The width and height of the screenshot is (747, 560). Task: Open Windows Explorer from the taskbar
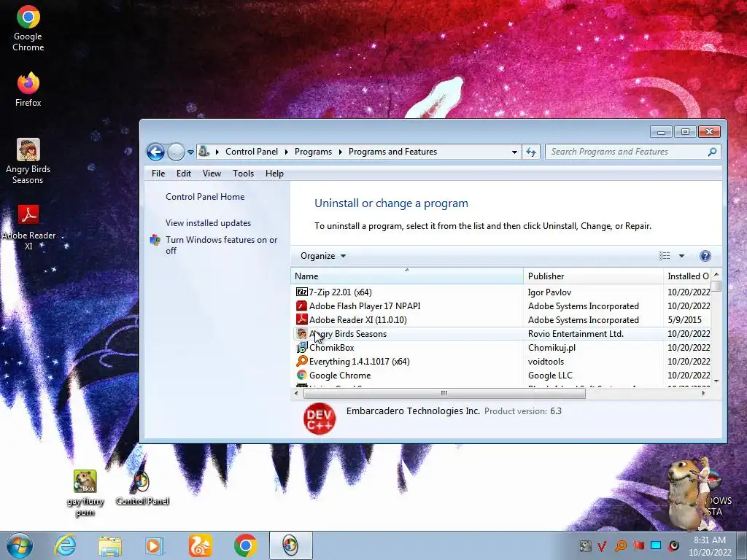(110, 545)
